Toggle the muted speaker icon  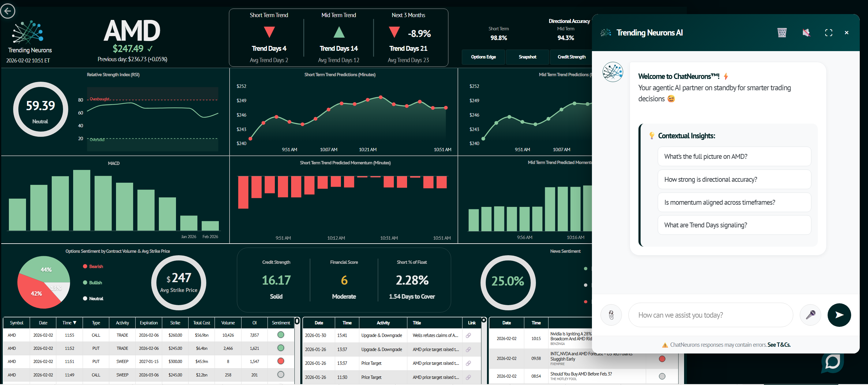coord(806,33)
